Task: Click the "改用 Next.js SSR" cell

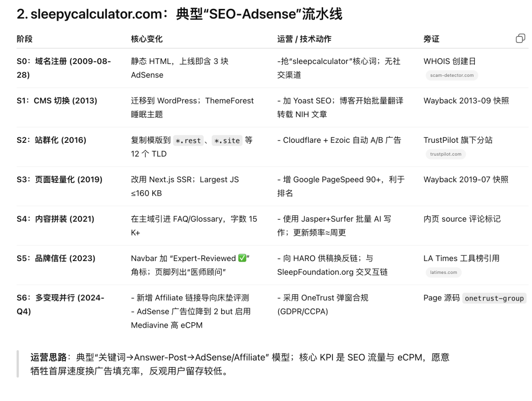Action: [x=185, y=186]
